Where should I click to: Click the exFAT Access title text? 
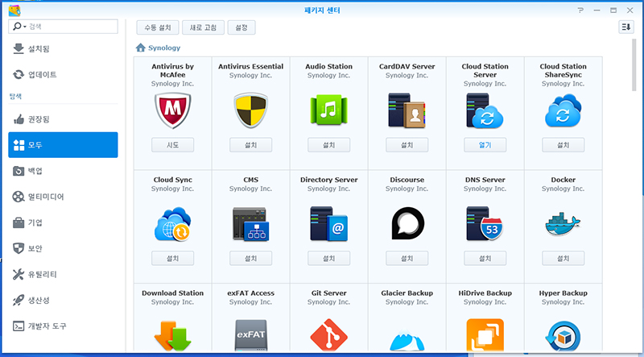(250, 293)
